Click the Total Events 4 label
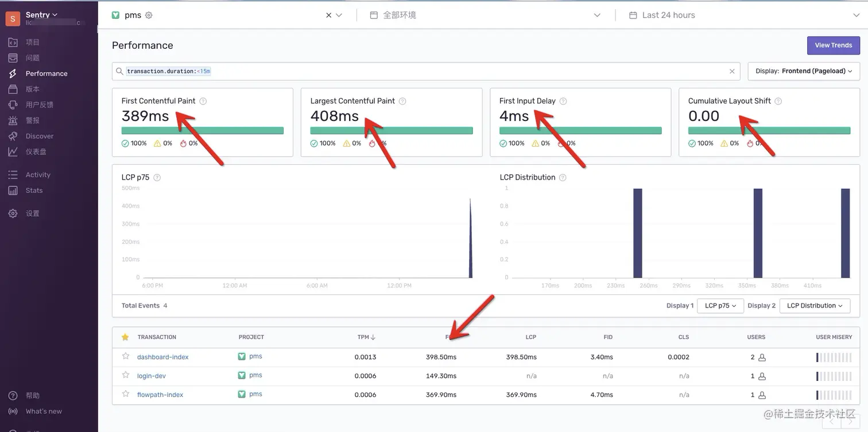The width and height of the screenshot is (868, 432). [145, 306]
